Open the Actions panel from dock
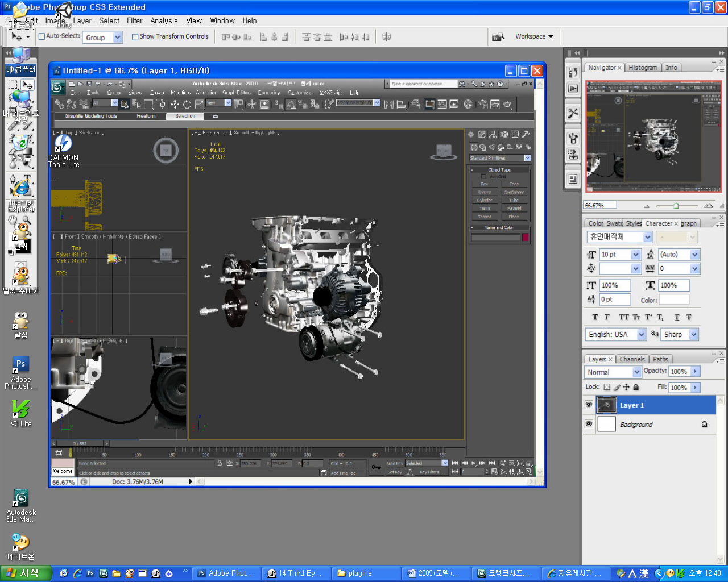Image resolution: width=728 pixels, height=582 pixels. tap(573, 89)
